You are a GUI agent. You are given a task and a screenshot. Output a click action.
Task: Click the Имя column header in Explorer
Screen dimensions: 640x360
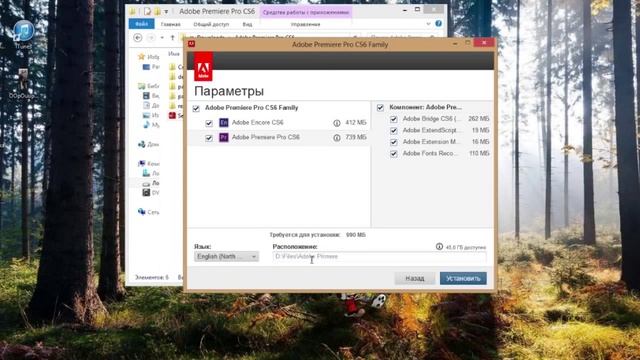coord(174,54)
